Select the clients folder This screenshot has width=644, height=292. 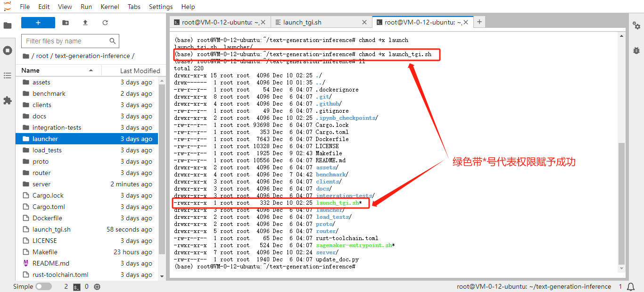click(87, 105)
